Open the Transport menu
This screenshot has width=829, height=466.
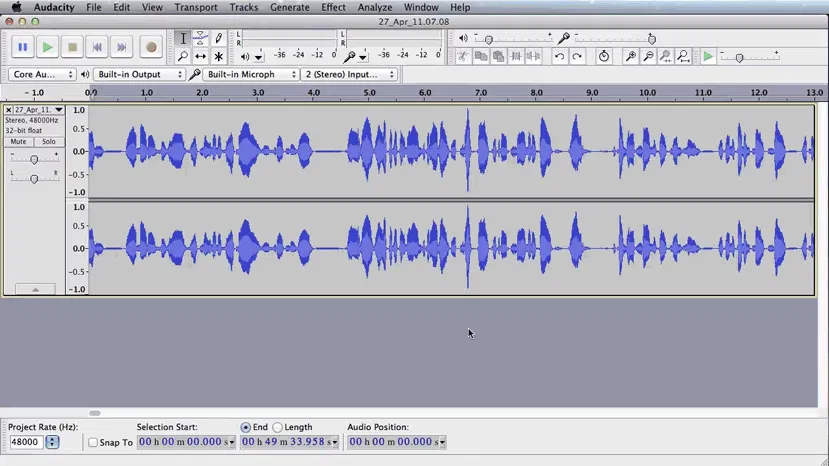coord(196,7)
